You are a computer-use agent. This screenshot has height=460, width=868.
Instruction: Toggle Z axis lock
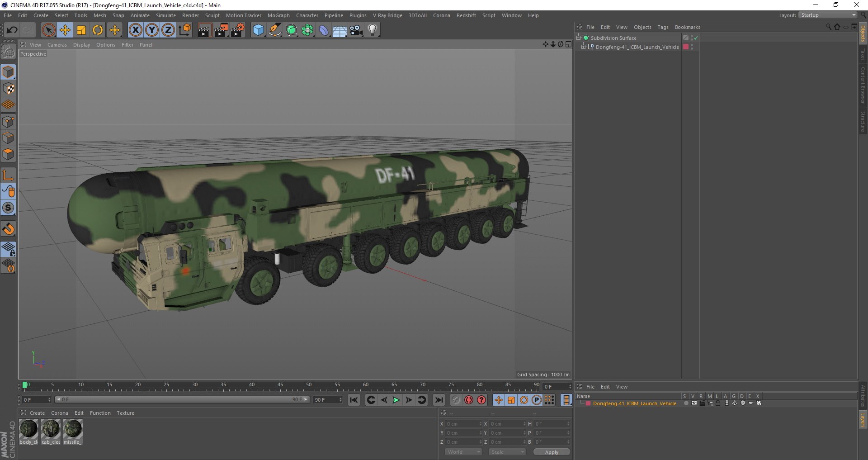tap(168, 30)
